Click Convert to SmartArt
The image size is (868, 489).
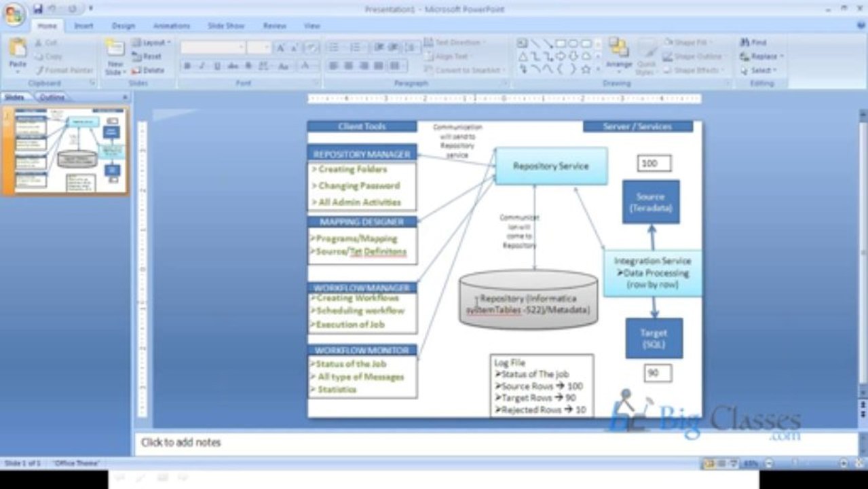(x=464, y=70)
